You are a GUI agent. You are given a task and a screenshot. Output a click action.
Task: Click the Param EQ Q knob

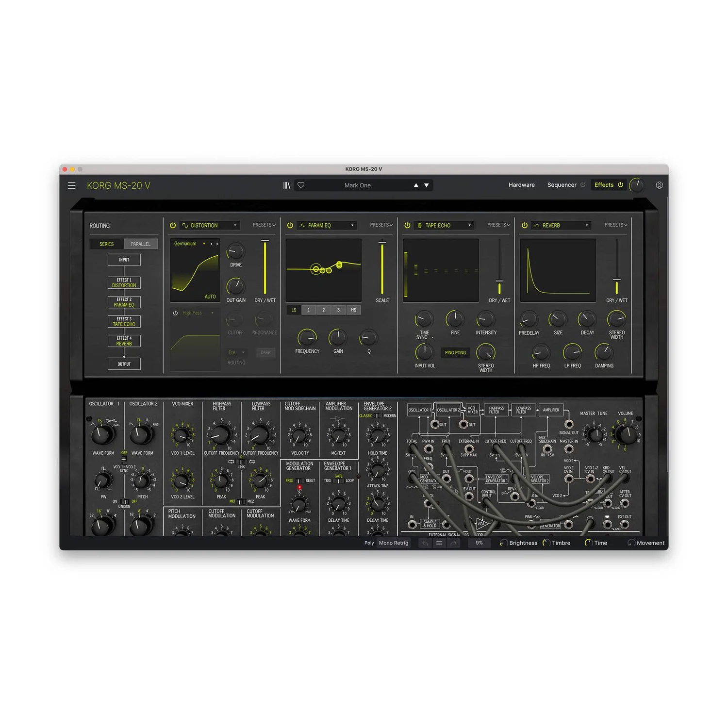(x=369, y=338)
